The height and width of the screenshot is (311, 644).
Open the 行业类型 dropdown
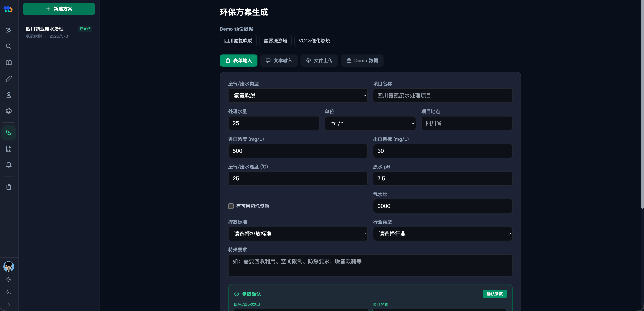pyautogui.click(x=442, y=234)
